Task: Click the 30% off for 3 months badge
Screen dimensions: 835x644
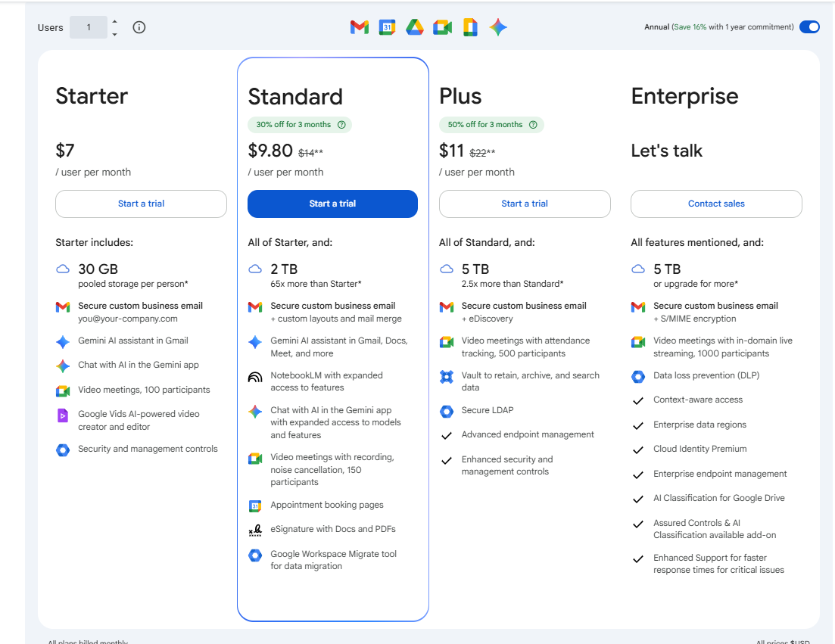Action: 300,125
